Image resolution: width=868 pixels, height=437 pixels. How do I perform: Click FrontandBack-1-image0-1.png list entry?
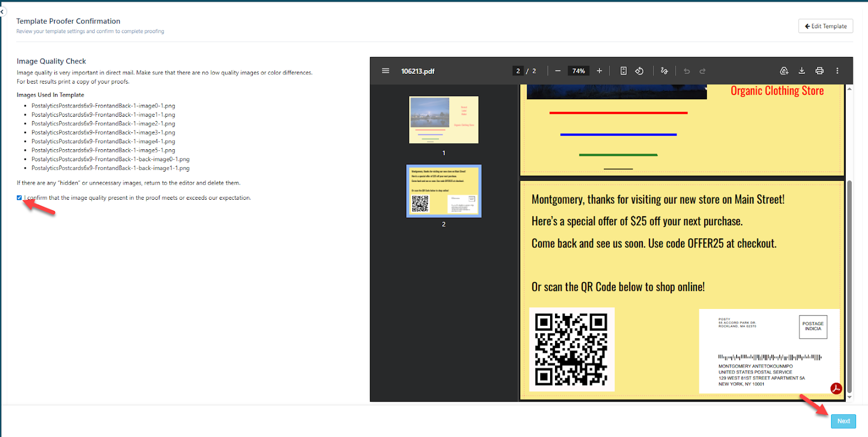(x=103, y=106)
